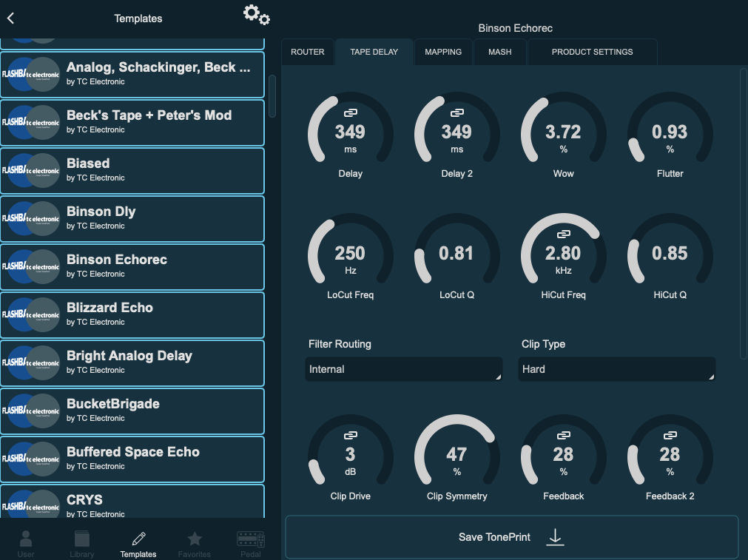Select the Templates pencil icon
Image resolution: width=748 pixels, height=560 pixels.
coord(138,539)
